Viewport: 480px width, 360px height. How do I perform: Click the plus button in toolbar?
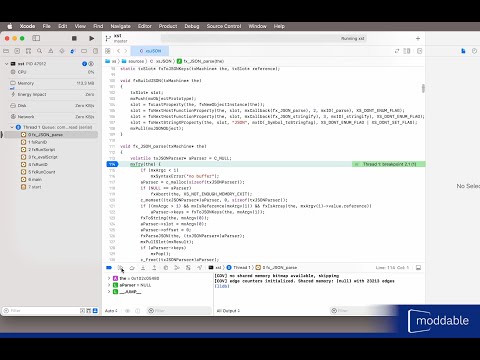click(x=418, y=38)
